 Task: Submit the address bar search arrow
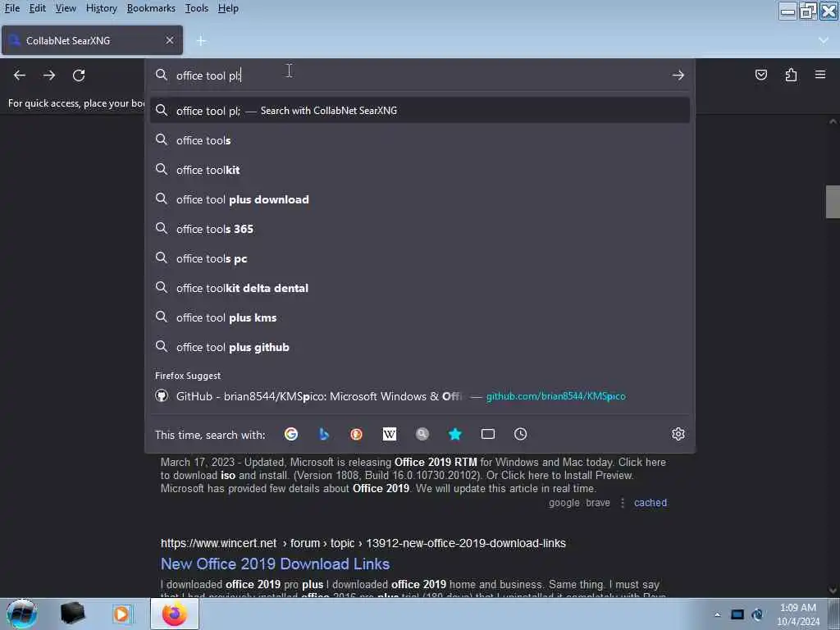678,75
